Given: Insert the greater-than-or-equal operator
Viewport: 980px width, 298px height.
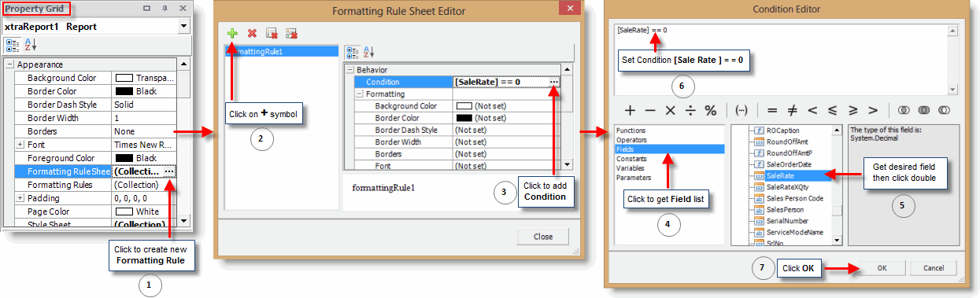Looking at the screenshot, I should click(x=852, y=109).
